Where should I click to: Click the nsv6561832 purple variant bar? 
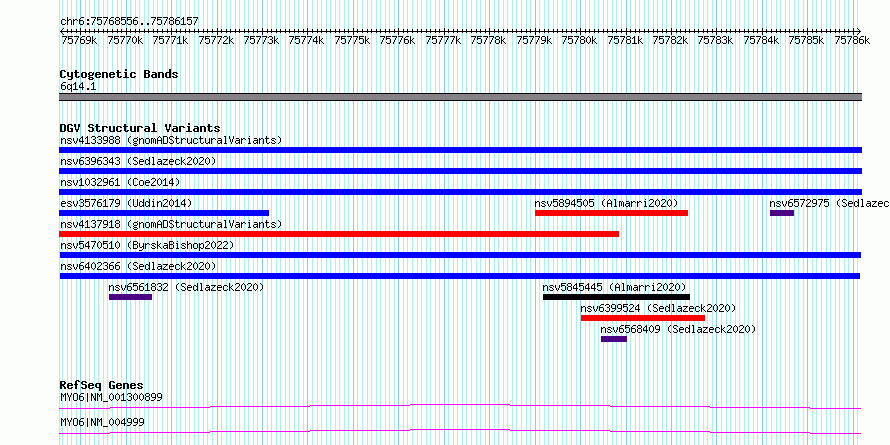(131, 297)
